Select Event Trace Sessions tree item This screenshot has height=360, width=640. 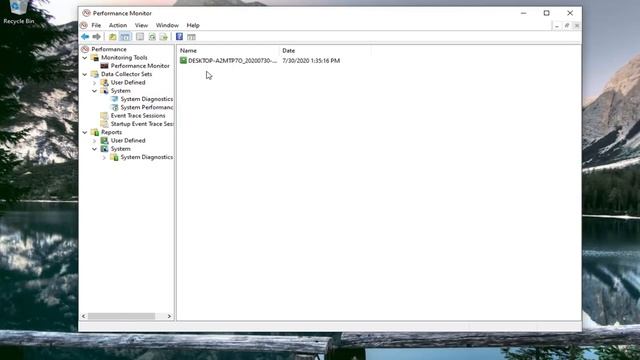click(x=138, y=116)
